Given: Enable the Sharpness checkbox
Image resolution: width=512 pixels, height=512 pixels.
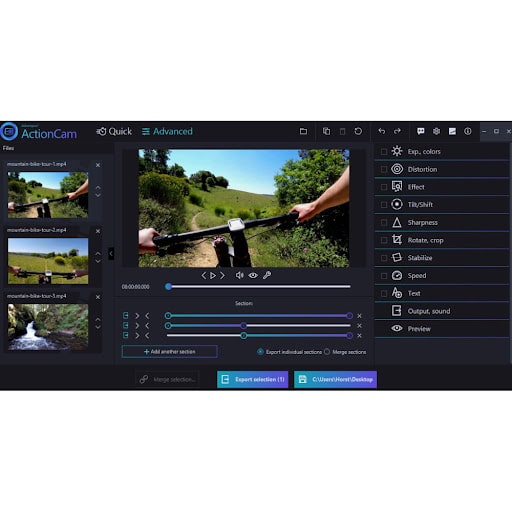Looking at the screenshot, I should coord(384,223).
